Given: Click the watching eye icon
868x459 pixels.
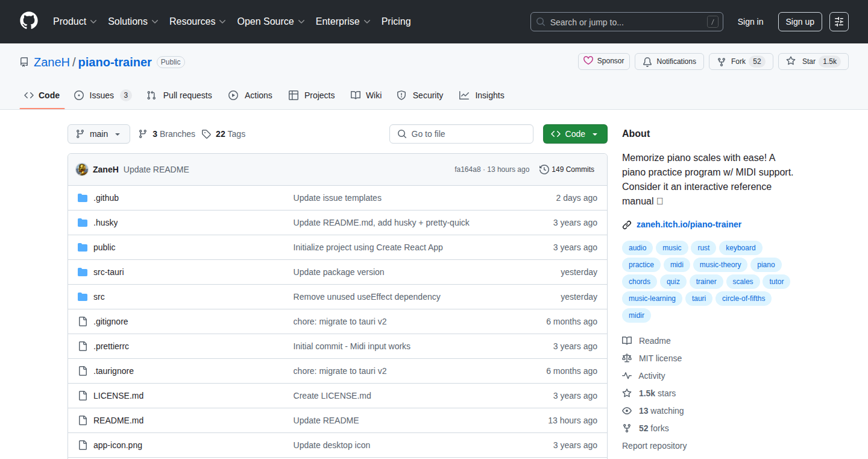Looking at the screenshot, I should (x=627, y=411).
